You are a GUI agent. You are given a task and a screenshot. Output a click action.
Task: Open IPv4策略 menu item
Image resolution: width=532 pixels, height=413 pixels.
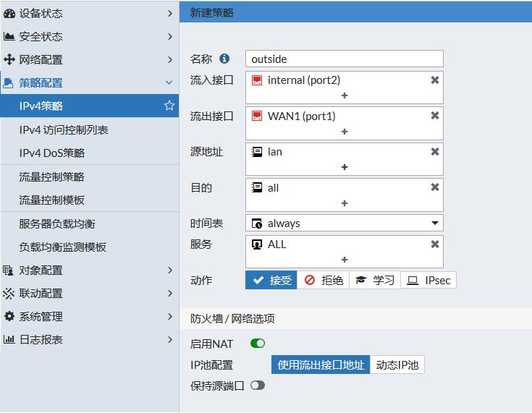click(x=90, y=106)
